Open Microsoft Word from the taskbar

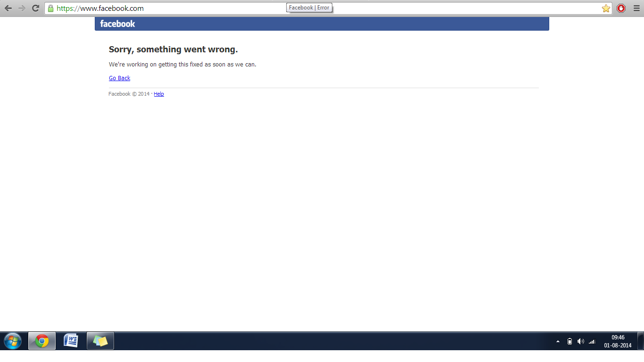[71, 341]
